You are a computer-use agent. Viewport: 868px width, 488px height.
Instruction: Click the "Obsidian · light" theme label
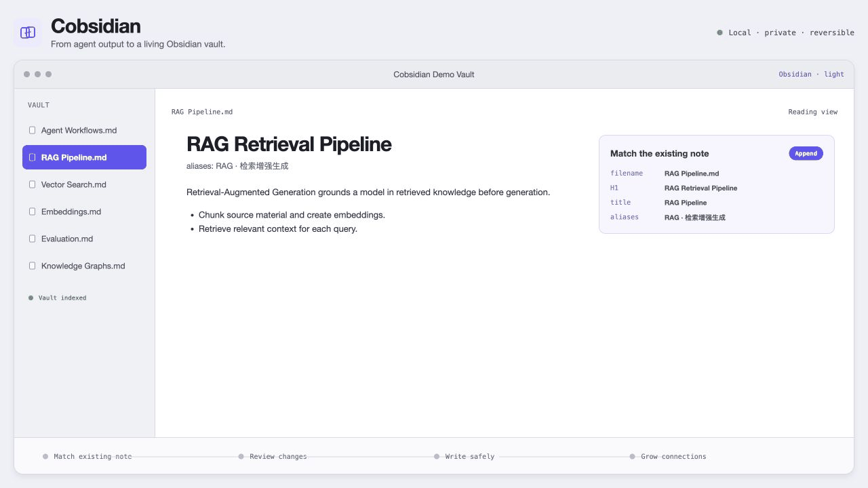point(811,75)
